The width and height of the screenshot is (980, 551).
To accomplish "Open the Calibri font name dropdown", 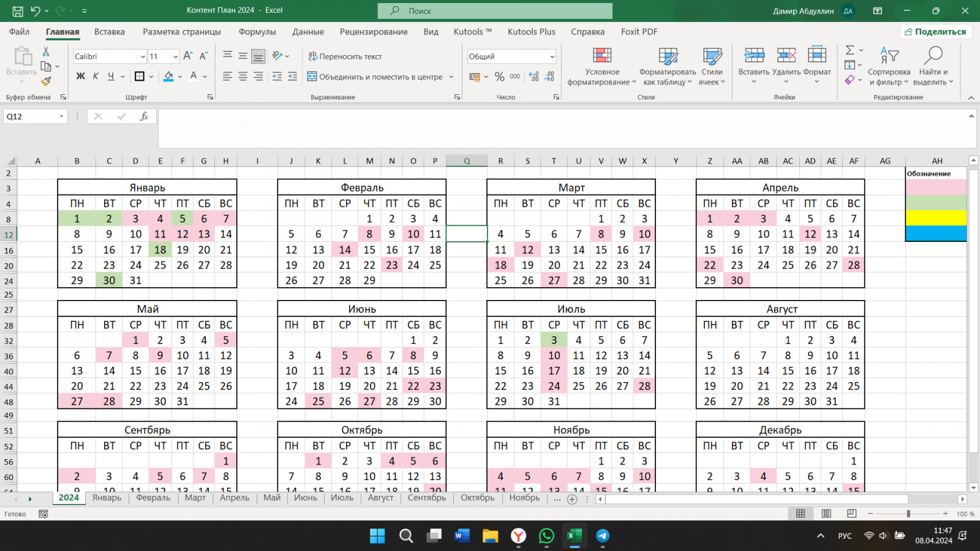I will pos(142,56).
